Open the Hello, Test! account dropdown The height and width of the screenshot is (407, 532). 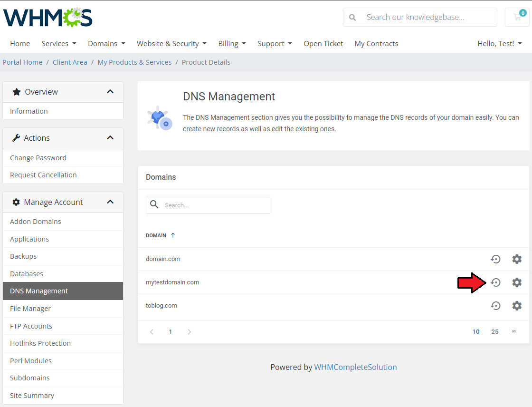[x=500, y=43]
